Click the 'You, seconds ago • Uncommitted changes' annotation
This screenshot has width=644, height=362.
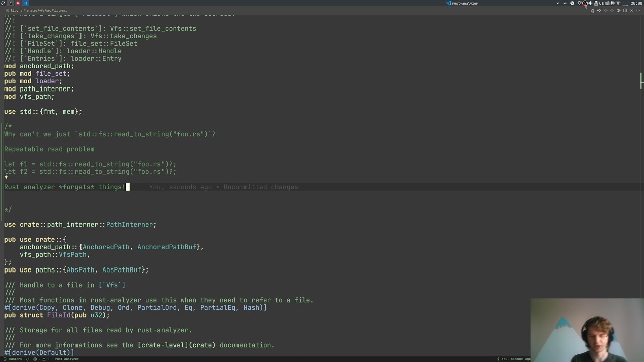coord(223,187)
